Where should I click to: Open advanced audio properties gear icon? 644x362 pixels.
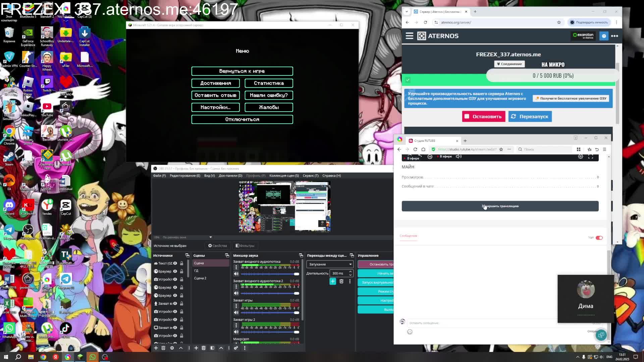click(x=236, y=348)
